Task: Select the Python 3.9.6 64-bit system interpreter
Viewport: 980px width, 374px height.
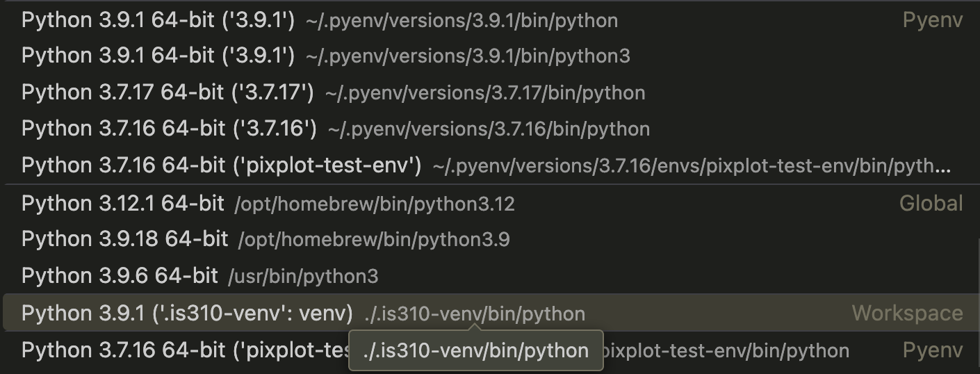Action: click(x=120, y=276)
